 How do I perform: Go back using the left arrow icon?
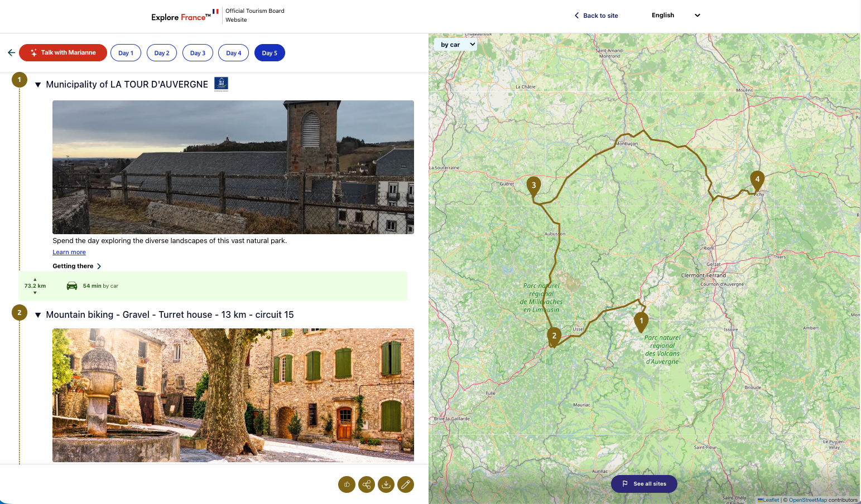click(11, 52)
